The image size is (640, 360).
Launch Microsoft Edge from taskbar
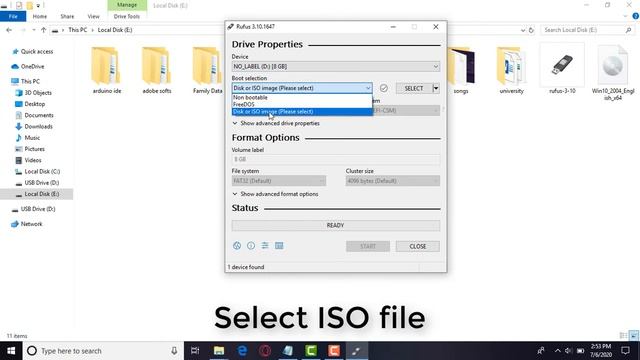(242, 351)
